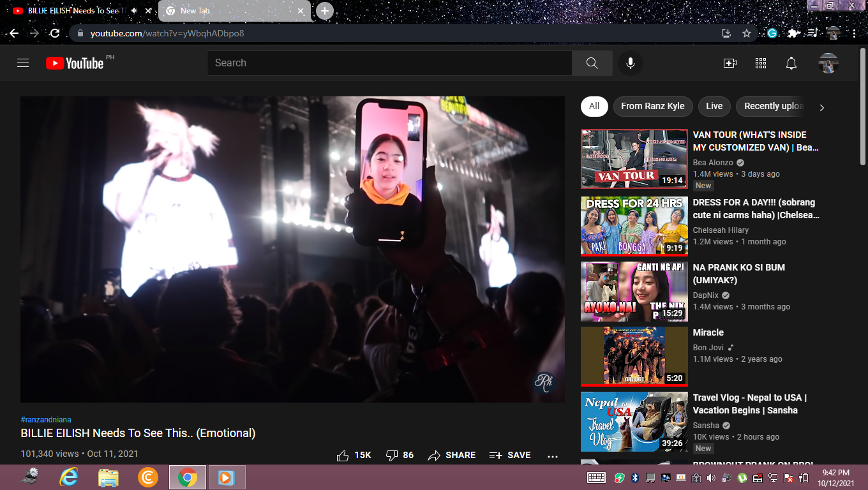Open the Chelseah Hilary channel link
This screenshot has height=490, width=868.
coord(721,230)
